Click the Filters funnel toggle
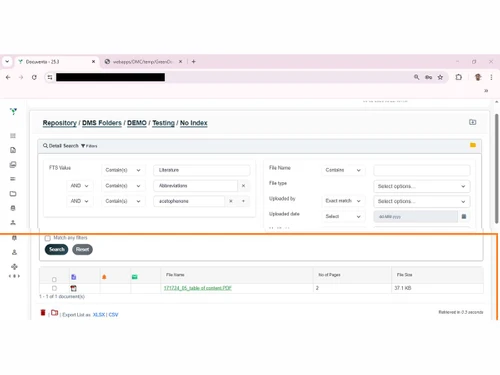 coord(89,146)
